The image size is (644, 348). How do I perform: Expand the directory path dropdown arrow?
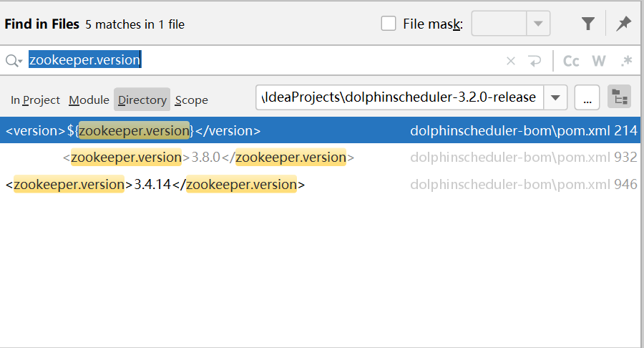coord(556,97)
